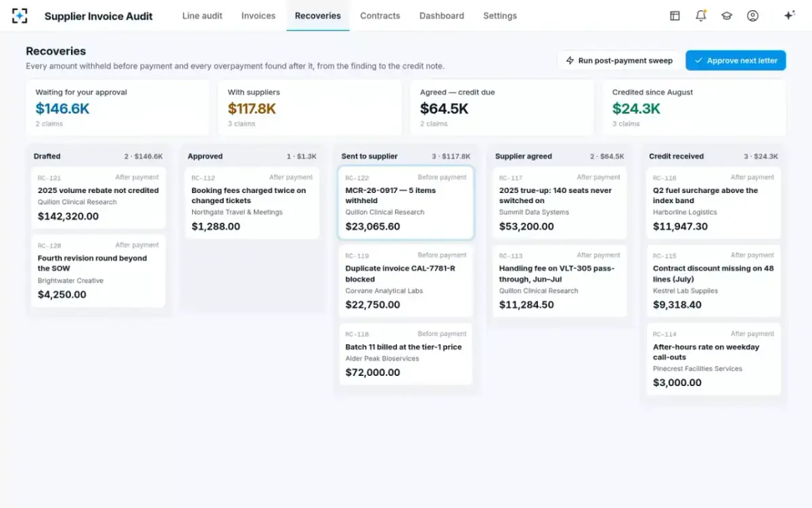Viewport: 812px width, 508px height.
Task: Click supplier name Summit Data Systems
Action: pos(535,212)
